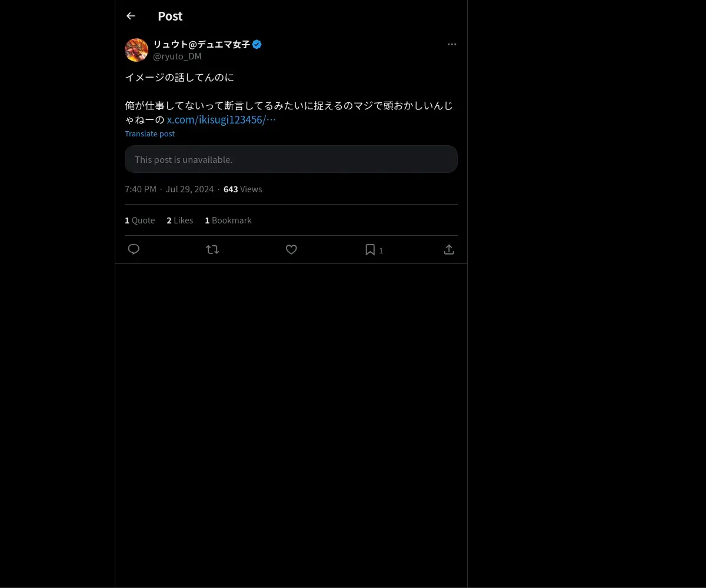Click the display name リュウト@デュエマ女子

(x=202, y=44)
